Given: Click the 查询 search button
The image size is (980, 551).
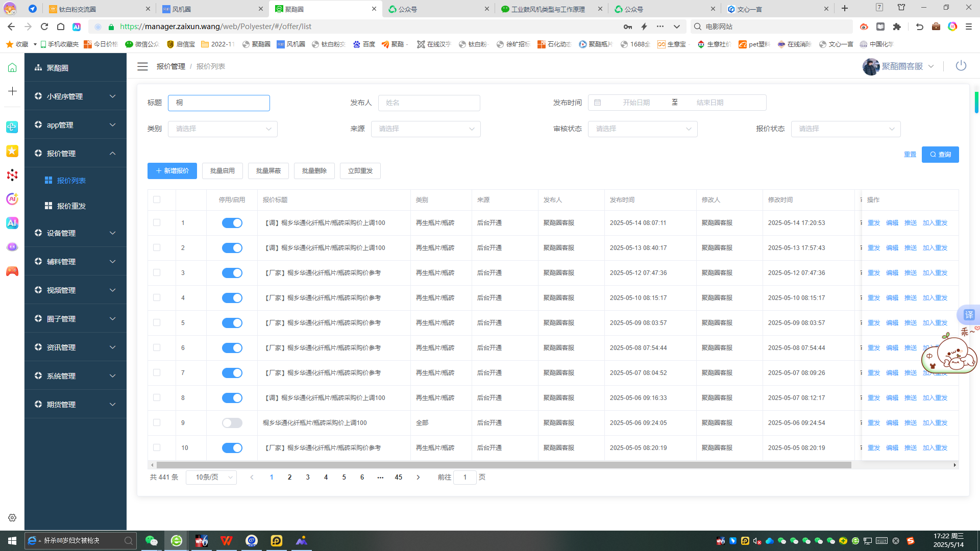Looking at the screenshot, I should pos(940,155).
